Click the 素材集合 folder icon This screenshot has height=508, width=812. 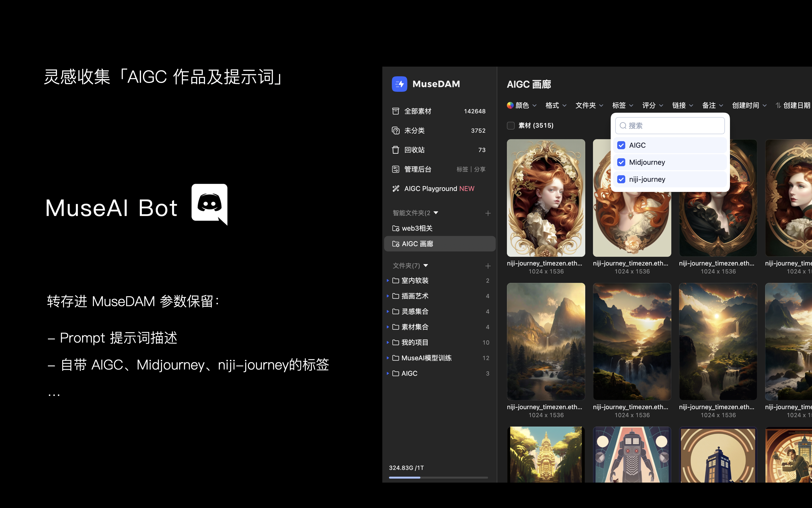coord(396,327)
